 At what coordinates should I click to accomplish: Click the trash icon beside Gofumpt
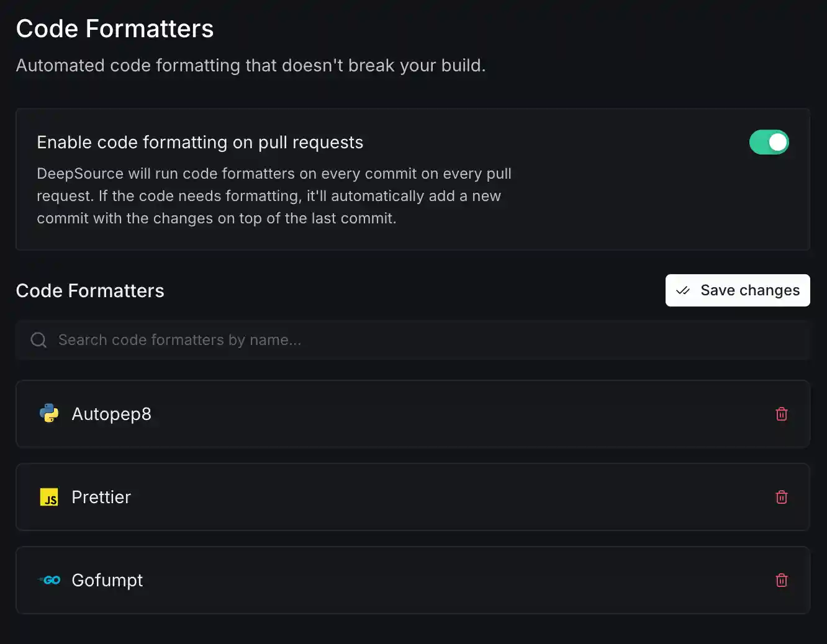(x=782, y=580)
